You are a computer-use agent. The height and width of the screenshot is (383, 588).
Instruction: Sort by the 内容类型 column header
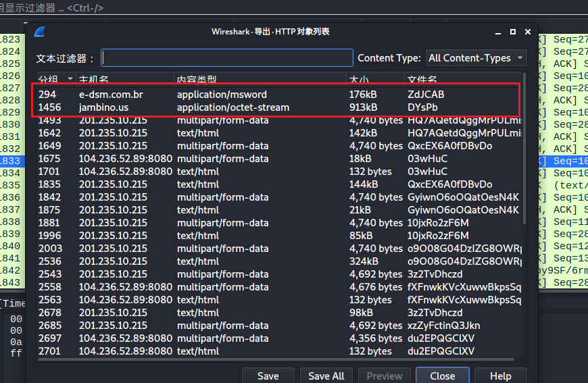(x=196, y=80)
